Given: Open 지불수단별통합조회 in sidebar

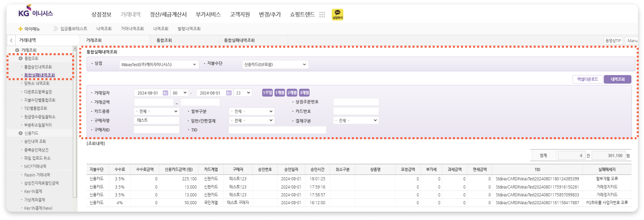Looking at the screenshot, I should pyautogui.click(x=40, y=100).
